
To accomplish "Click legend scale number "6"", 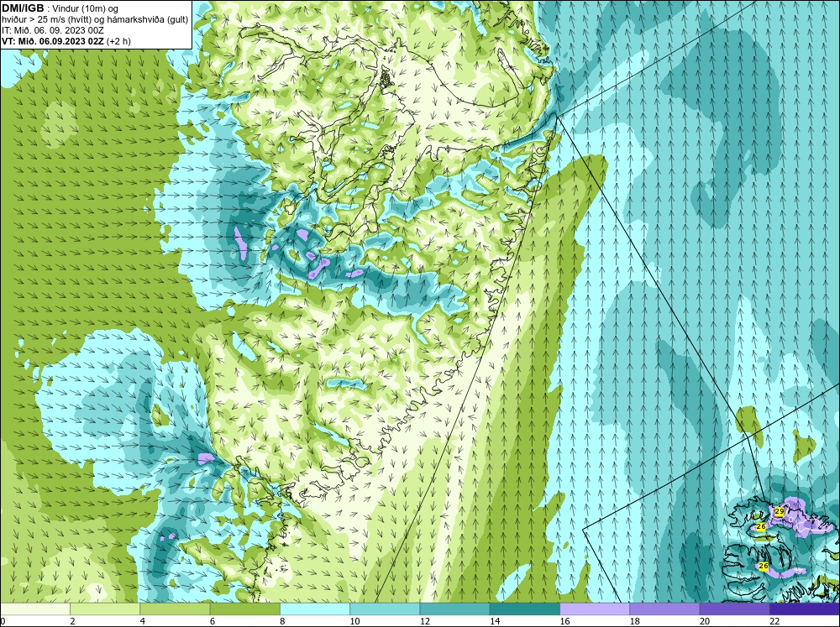I will click(x=213, y=621).
